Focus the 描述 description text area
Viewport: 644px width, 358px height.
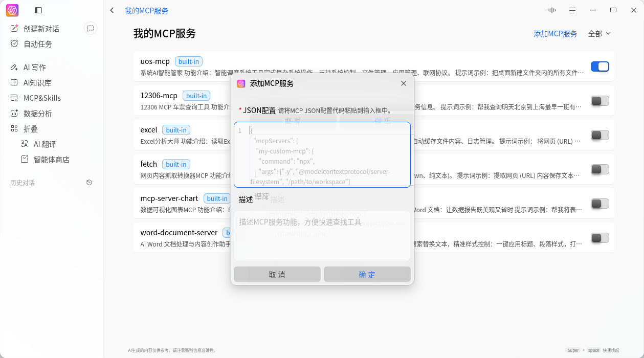[x=322, y=236]
